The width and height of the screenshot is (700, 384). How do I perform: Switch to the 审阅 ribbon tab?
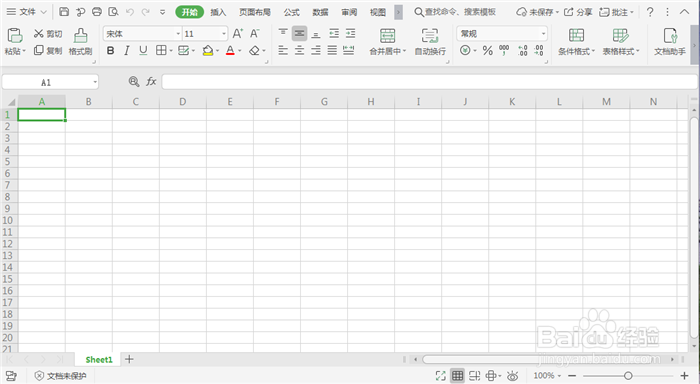(349, 12)
